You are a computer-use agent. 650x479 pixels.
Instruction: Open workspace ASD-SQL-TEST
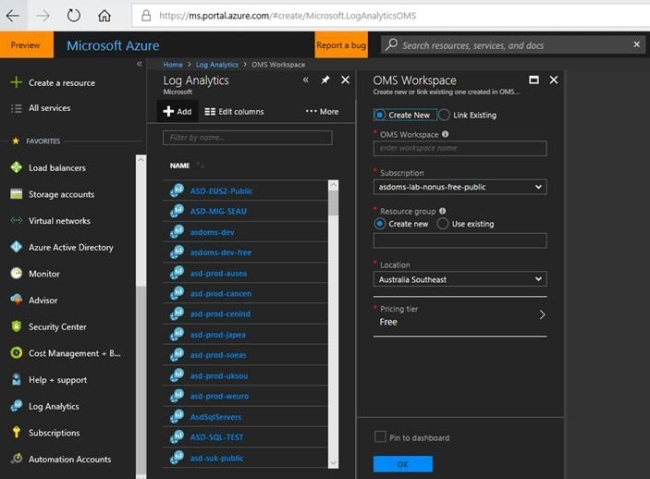(x=217, y=437)
